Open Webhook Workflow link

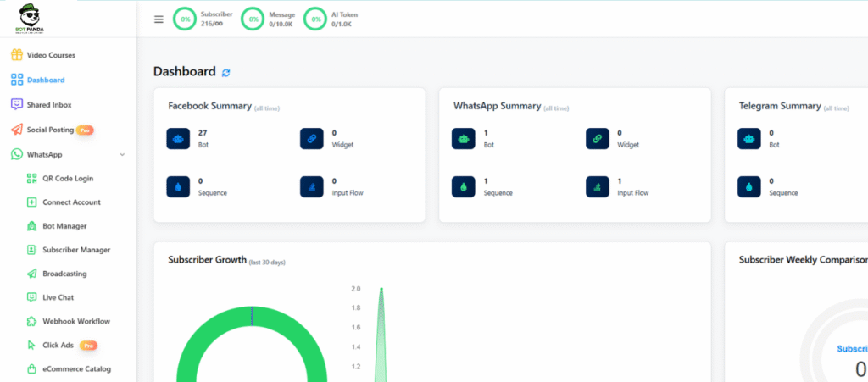76,321
